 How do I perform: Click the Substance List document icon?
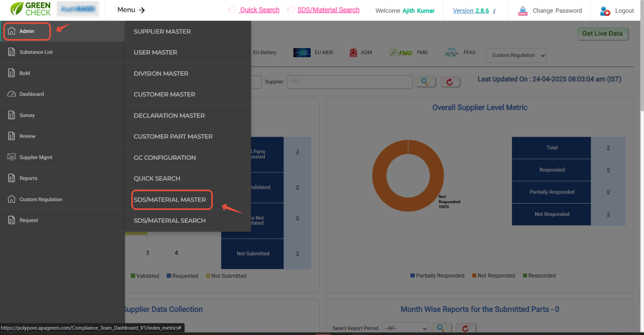point(12,52)
